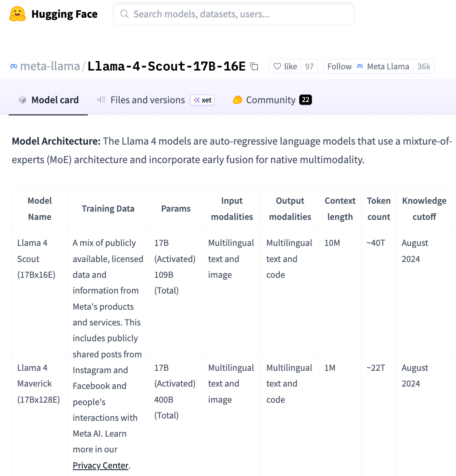Click the Output modalities column header
This screenshot has width=456, height=476.
(290, 209)
